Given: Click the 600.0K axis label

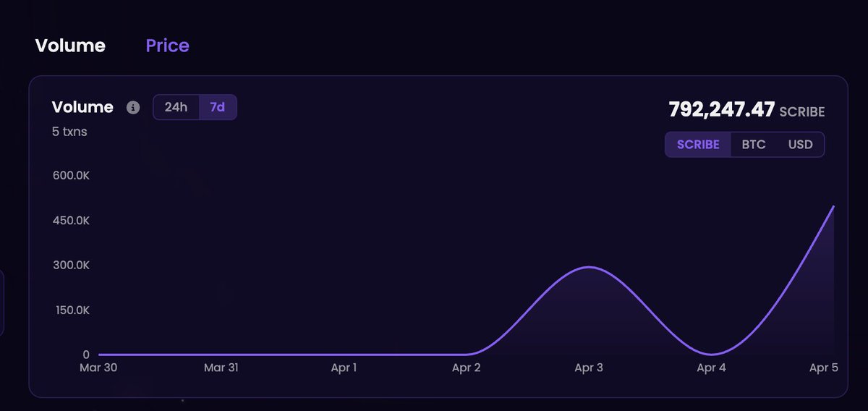Looking at the screenshot, I should (71, 175).
